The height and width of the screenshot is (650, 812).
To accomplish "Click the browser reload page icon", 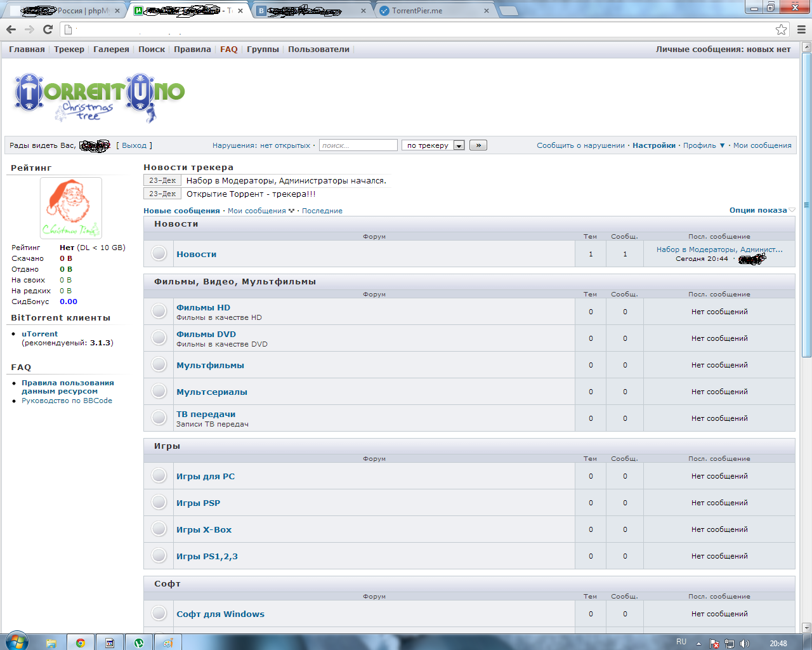I will pos(48,29).
